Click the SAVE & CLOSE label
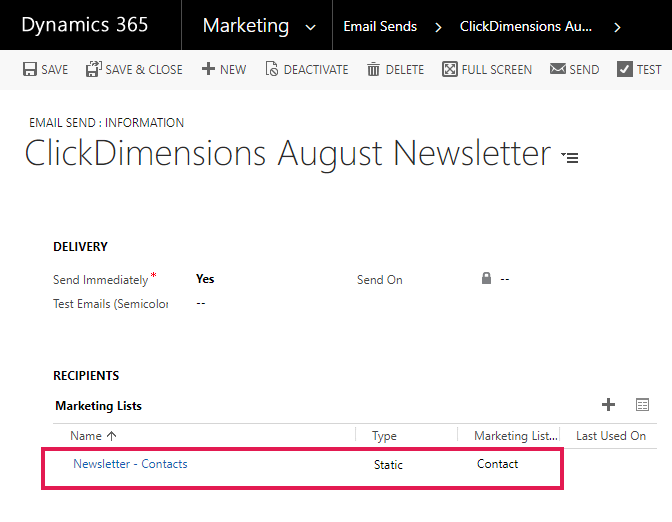Screen dimensions: 672x522 pyautogui.click(x=144, y=70)
